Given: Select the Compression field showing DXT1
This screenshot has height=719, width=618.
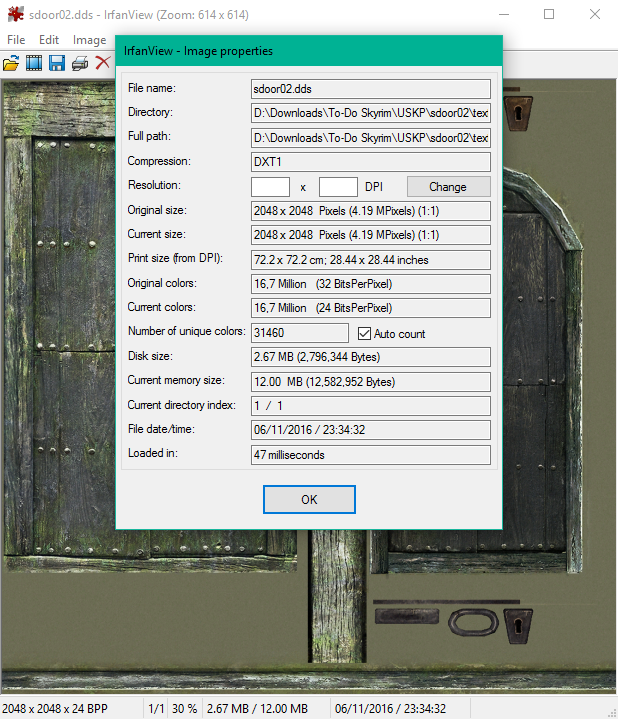Looking at the screenshot, I should click(370, 162).
